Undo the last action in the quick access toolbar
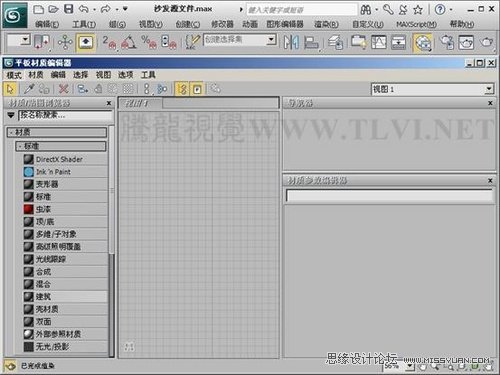The width and height of the screenshot is (500, 375). pos(84,9)
